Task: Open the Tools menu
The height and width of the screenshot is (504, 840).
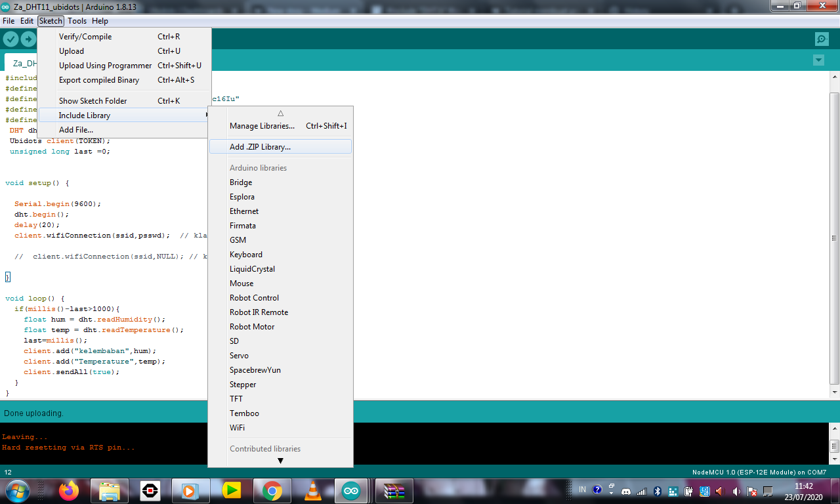Action: [77, 20]
